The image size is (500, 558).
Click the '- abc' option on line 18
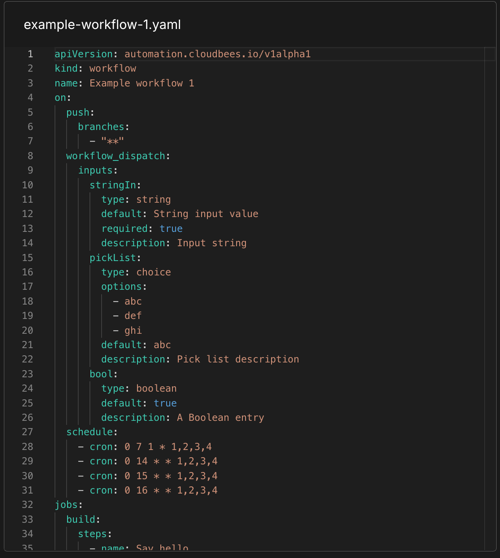127,301
